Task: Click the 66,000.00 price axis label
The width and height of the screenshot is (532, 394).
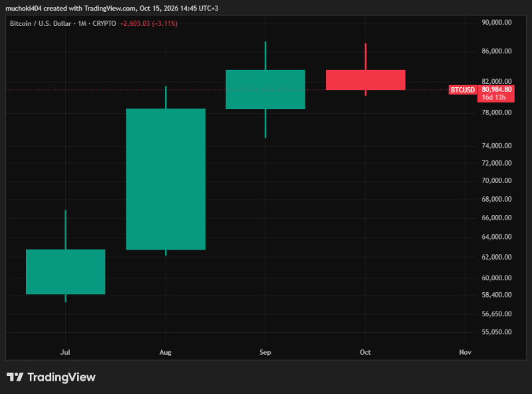Action: pyautogui.click(x=497, y=218)
